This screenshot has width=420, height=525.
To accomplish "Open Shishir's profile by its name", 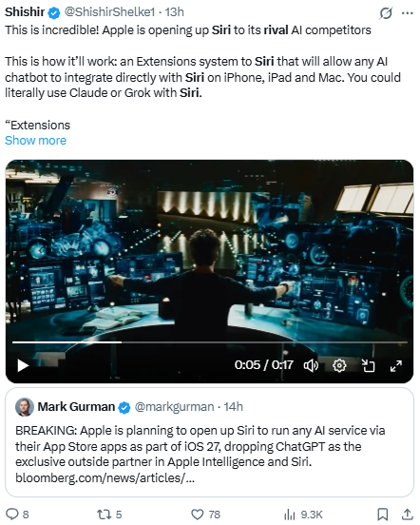I will click(25, 12).
